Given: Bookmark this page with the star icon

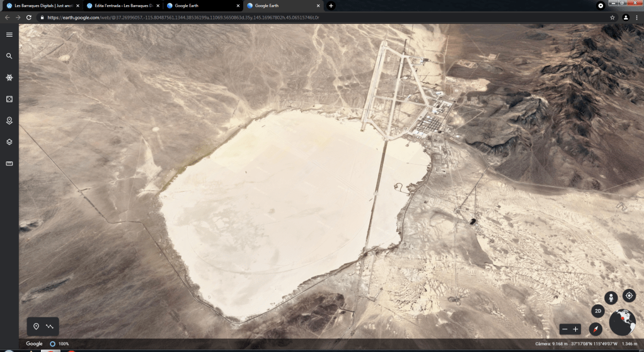Looking at the screenshot, I should point(612,18).
